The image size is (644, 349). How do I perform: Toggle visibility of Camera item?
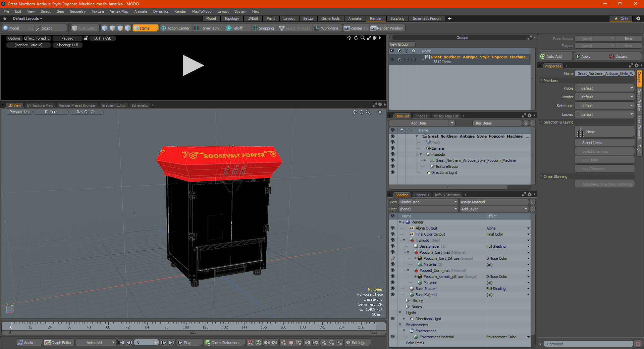(x=392, y=148)
